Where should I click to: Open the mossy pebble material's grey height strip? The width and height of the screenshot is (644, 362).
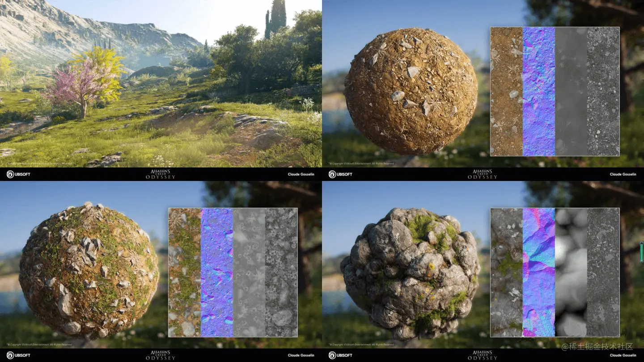[249, 272]
